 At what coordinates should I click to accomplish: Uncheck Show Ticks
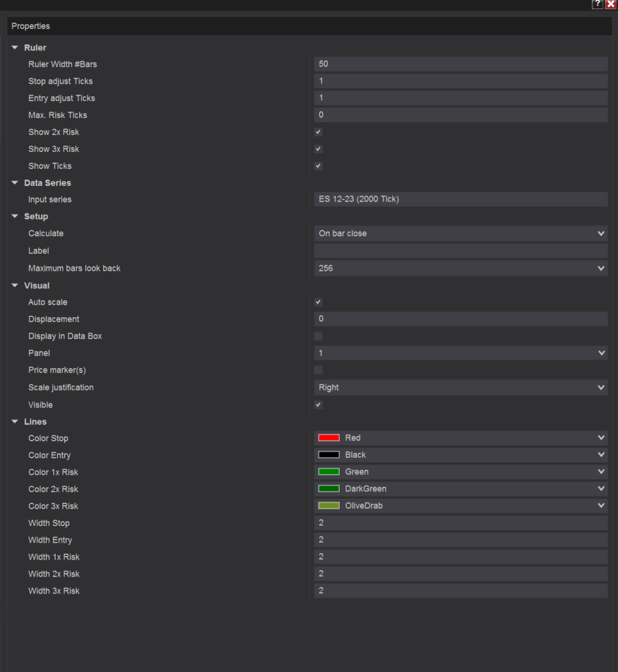318,165
